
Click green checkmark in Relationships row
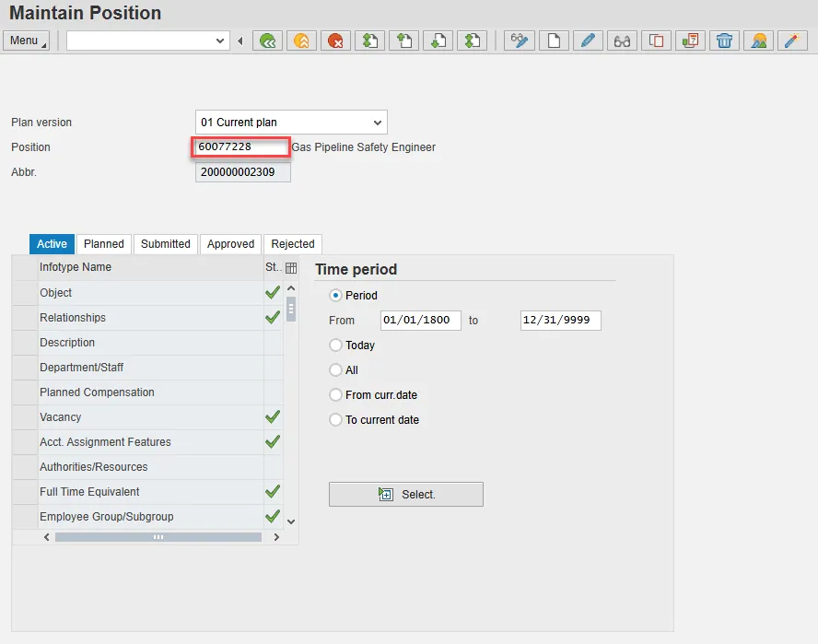pos(273,317)
